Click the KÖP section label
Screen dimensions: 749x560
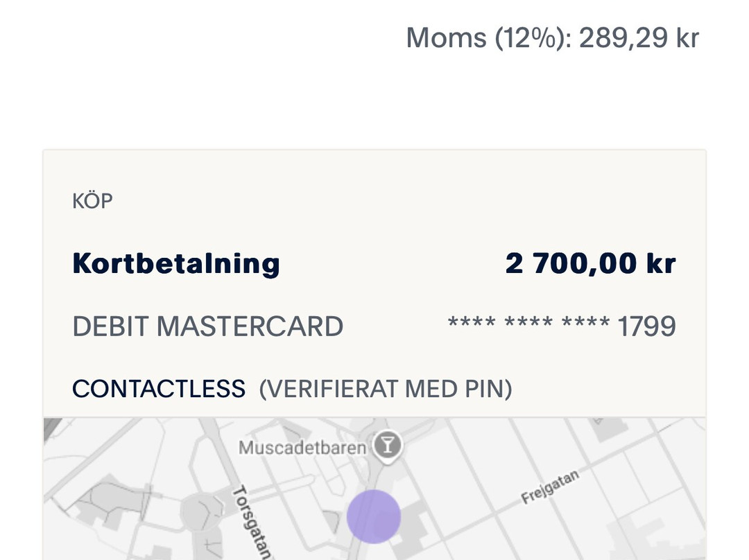[x=92, y=202]
